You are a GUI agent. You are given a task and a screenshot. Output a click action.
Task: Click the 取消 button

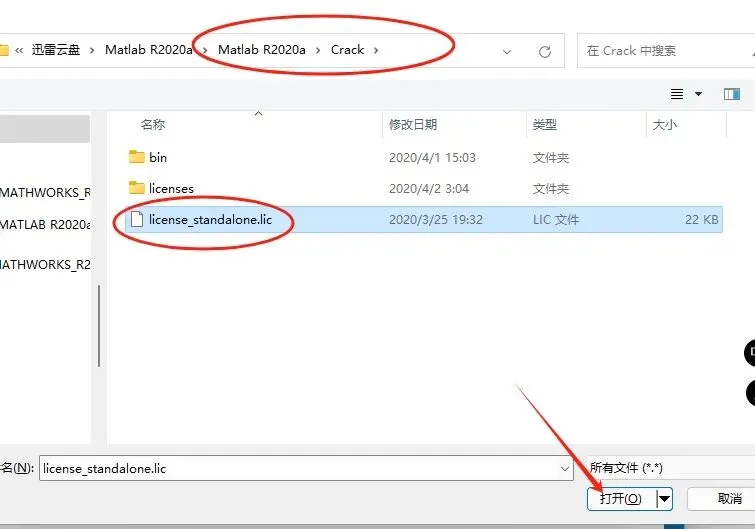pyautogui.click(x=721, y=499)
